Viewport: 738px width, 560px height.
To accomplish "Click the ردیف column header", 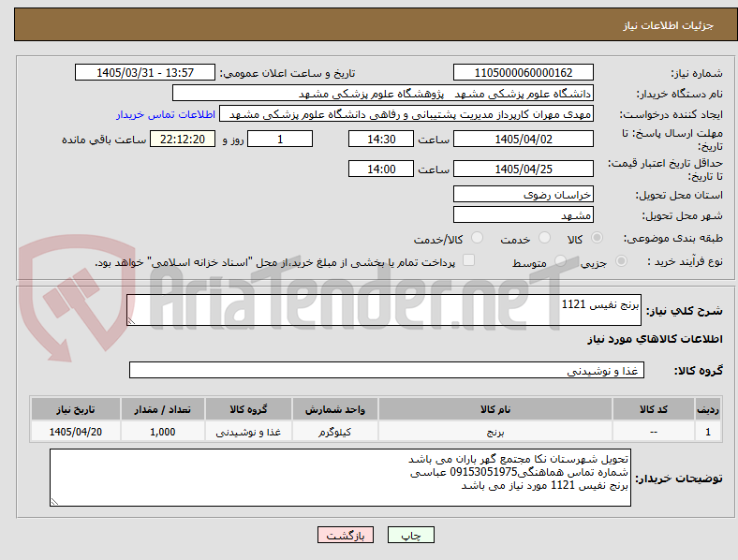I will 708,409.
